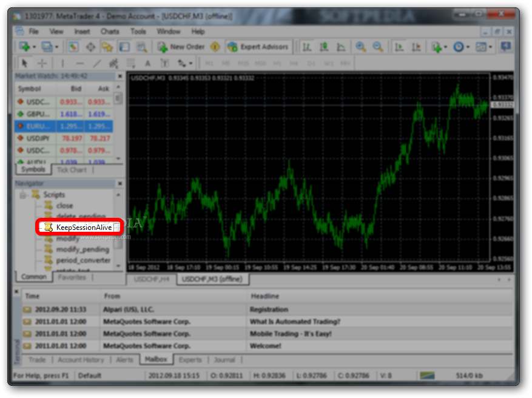Open the Strategy Tester icon
532x398 pixels.
[x=141, y=47]
